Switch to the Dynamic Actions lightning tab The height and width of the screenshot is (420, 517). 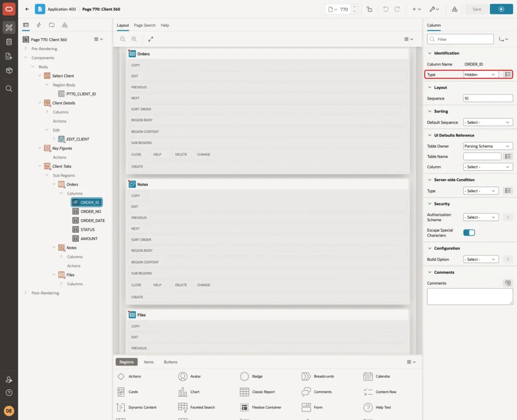click(38, 25)
